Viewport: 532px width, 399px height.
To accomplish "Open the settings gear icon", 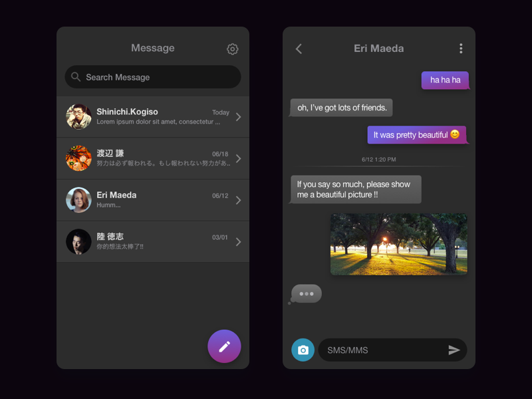I will click(x=232, y=49).
